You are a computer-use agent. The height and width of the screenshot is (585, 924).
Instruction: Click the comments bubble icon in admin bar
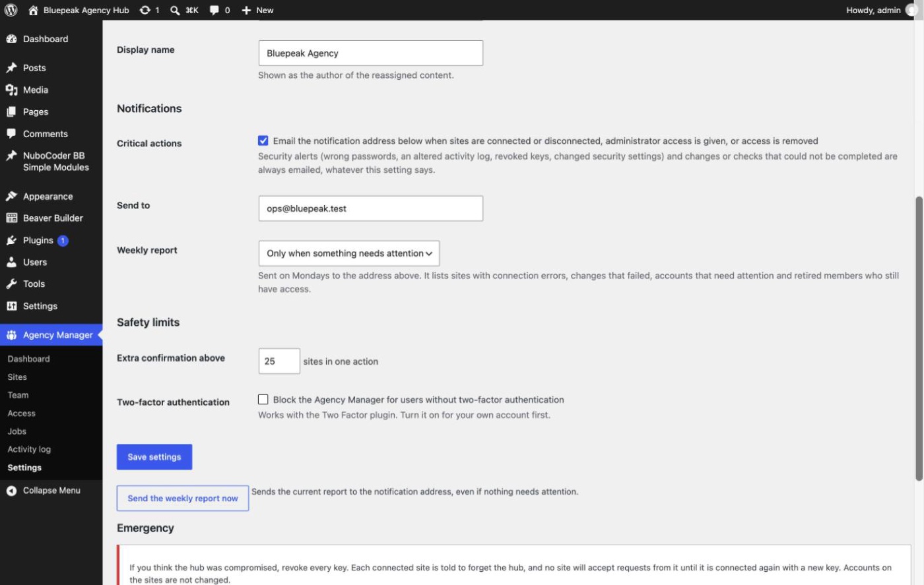pos(214,10)
